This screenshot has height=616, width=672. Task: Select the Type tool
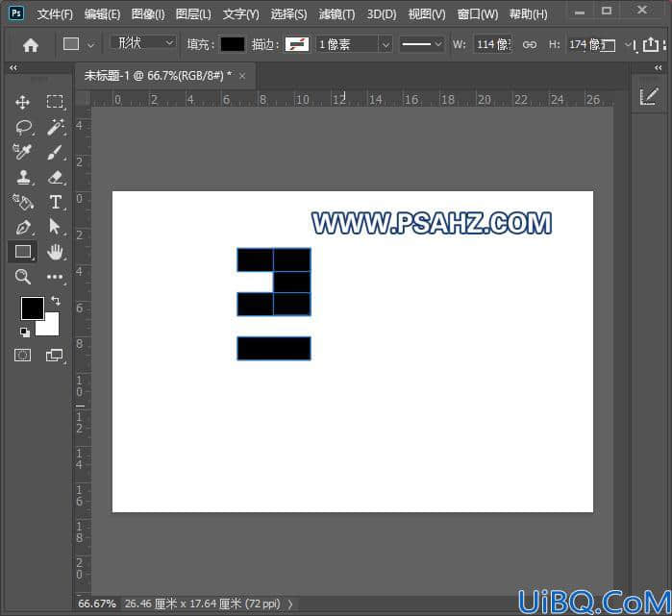tap(56, 202)
